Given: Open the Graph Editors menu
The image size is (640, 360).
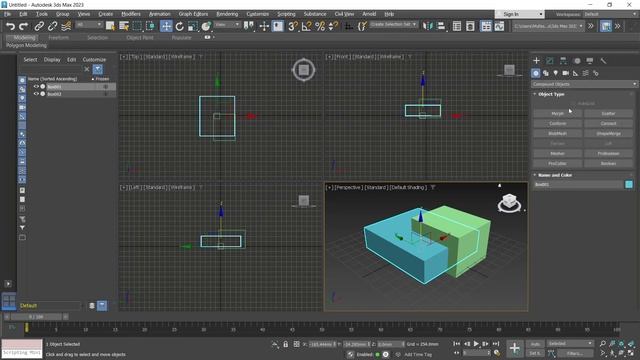Looking at the screenshot, I should [193, 14].
